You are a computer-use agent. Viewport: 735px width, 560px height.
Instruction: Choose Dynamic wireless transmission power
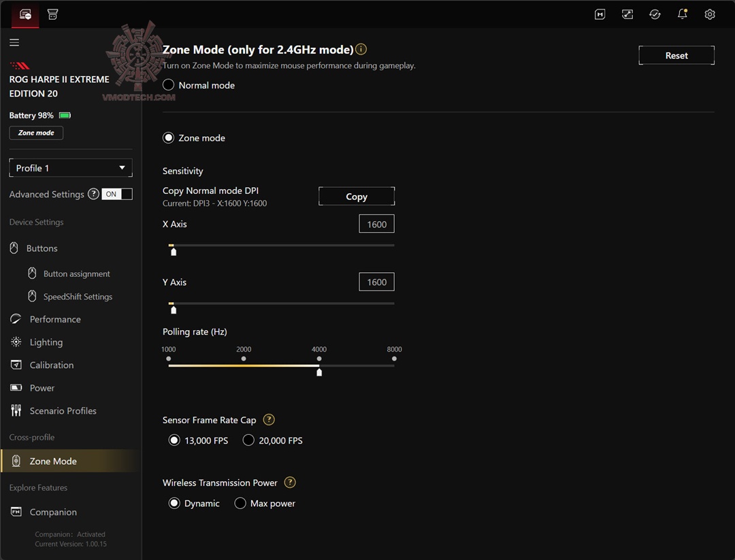coord(174,503)
